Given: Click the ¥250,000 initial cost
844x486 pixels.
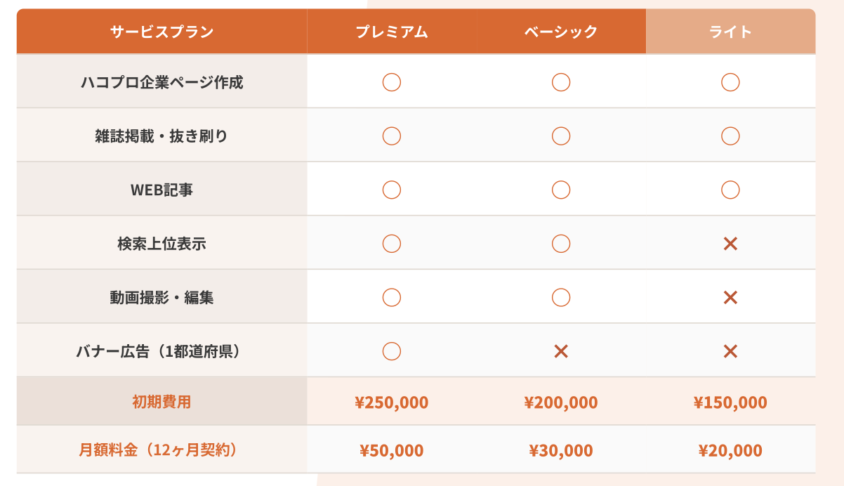Looking at the screenshot, I should point(391,402).
